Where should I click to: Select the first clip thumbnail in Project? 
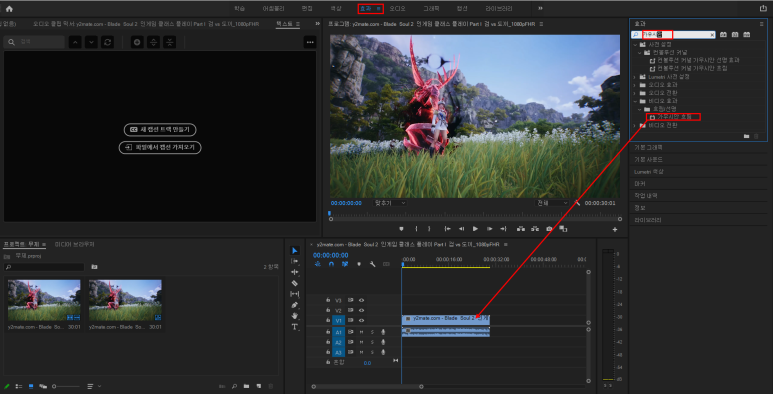click(44, 300)
